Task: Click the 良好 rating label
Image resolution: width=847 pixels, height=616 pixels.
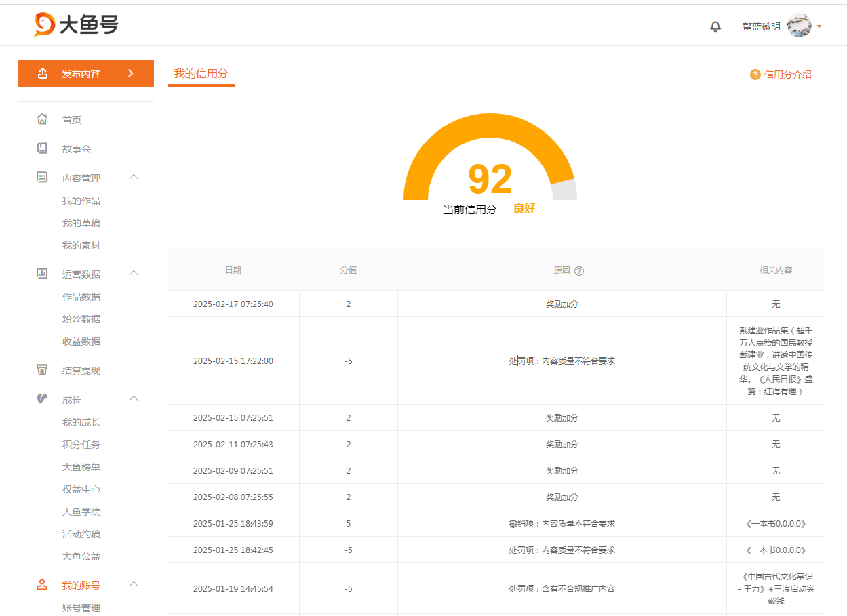Action: (524, 209)
